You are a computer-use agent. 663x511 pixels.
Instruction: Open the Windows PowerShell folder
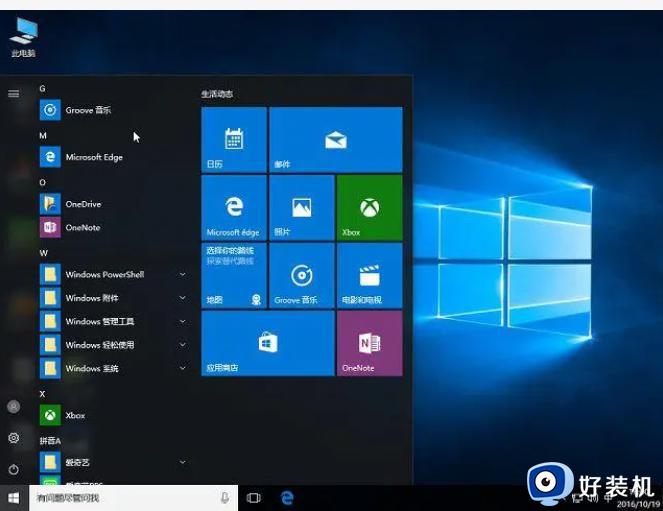(113, 274)
